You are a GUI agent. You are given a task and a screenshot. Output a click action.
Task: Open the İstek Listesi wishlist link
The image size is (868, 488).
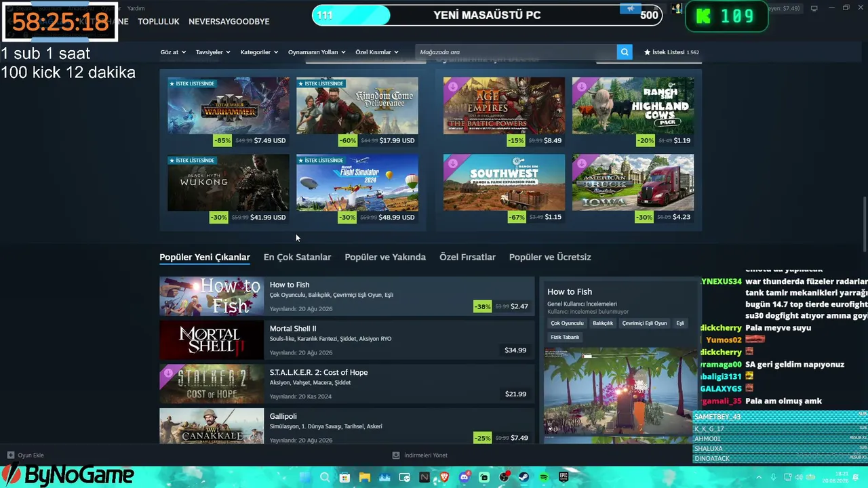point(671,52)
